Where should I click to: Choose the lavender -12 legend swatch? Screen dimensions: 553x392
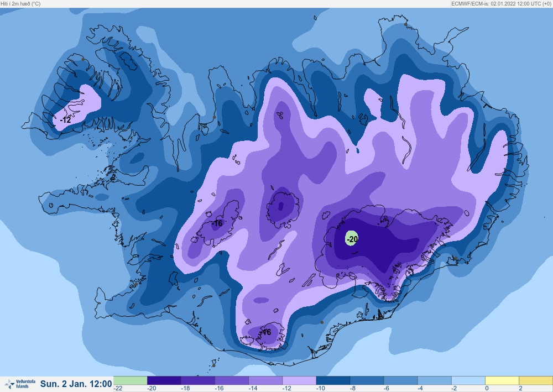(299, 380)
